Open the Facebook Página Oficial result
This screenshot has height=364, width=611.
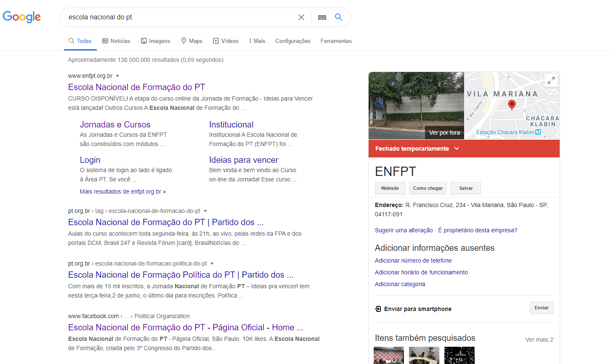click(x=186, y=327)
